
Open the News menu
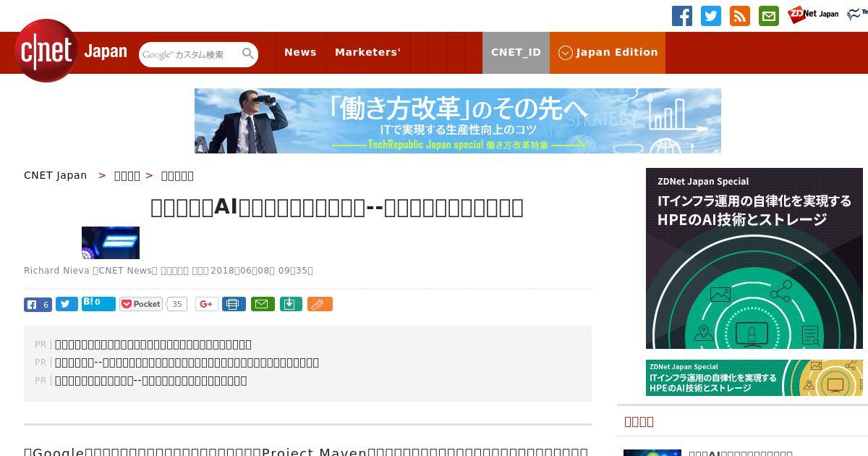click(x=300, y=52)
